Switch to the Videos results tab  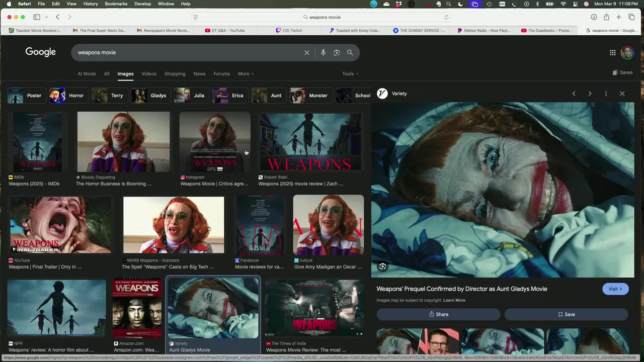149,74
